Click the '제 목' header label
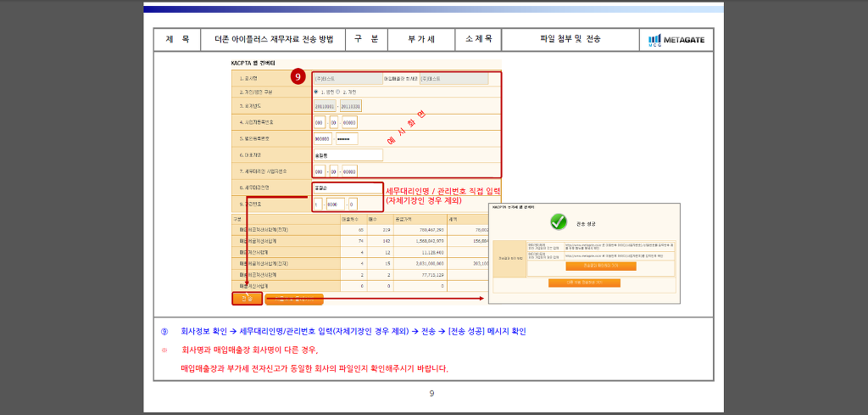 pos(177,39)
